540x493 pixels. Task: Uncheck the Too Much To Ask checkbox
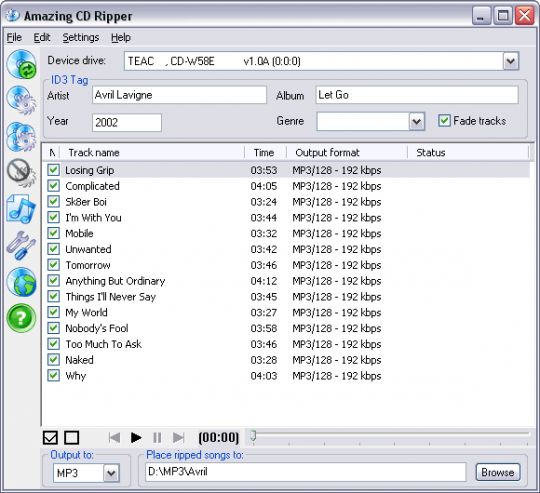[x=53, y=344]
